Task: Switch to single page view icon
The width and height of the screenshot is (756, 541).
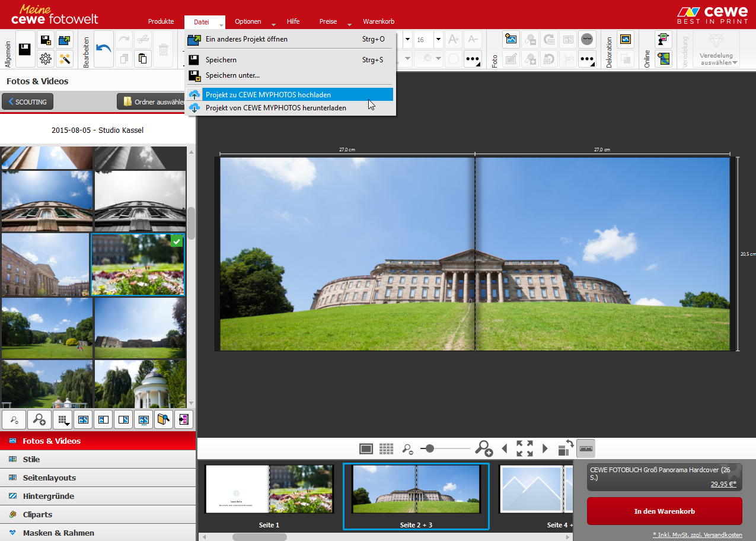Action: click(x=366, y=448)
